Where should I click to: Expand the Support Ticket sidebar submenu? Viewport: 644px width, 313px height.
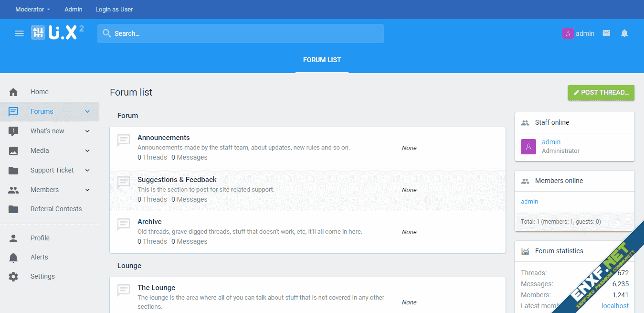[87, 171]
